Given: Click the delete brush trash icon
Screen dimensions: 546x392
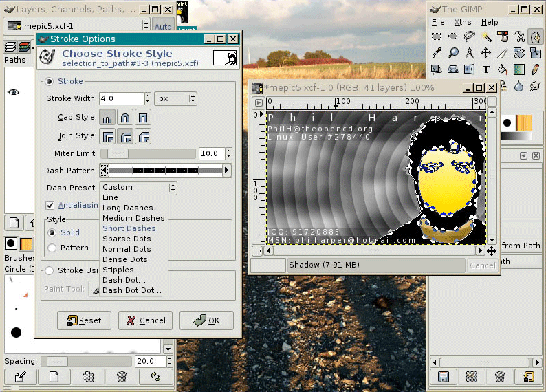Looking at the screenshot, I should [122, 376].
